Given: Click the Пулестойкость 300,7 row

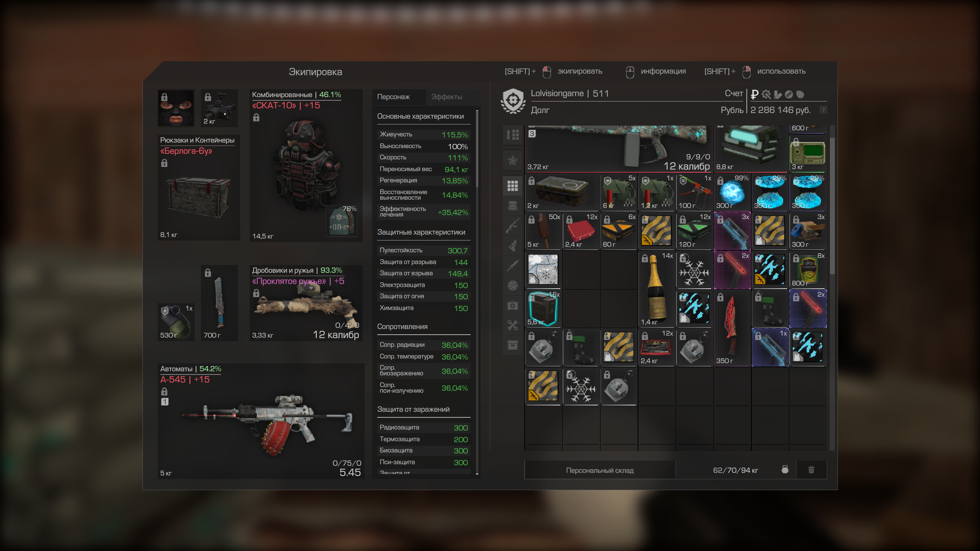Looking at the screenshot, I should click(x=424, y=250).
